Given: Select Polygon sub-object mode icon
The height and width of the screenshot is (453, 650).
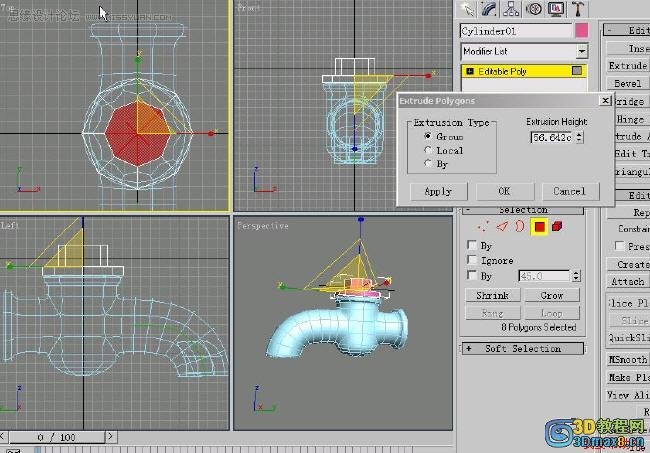Looking at the screenshot, I should pyautogui.click(x=539, y=227).
